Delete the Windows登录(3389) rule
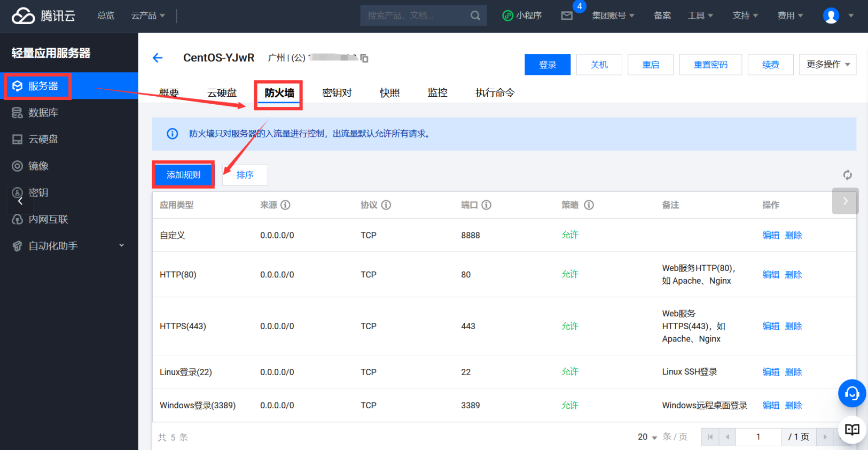Image resolution: width=868 pixels, height=450 pixels. [x=794, y=405]
